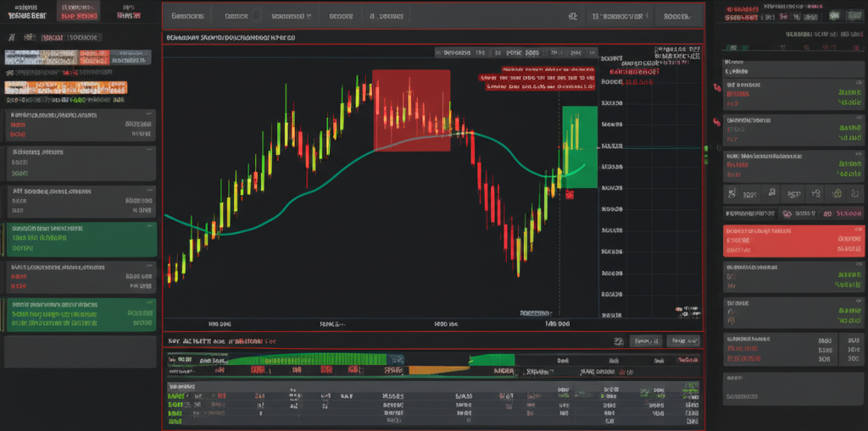Toggle the first green highlighted card in the left panel
The image size is (868, 431).
click(81, 240)
